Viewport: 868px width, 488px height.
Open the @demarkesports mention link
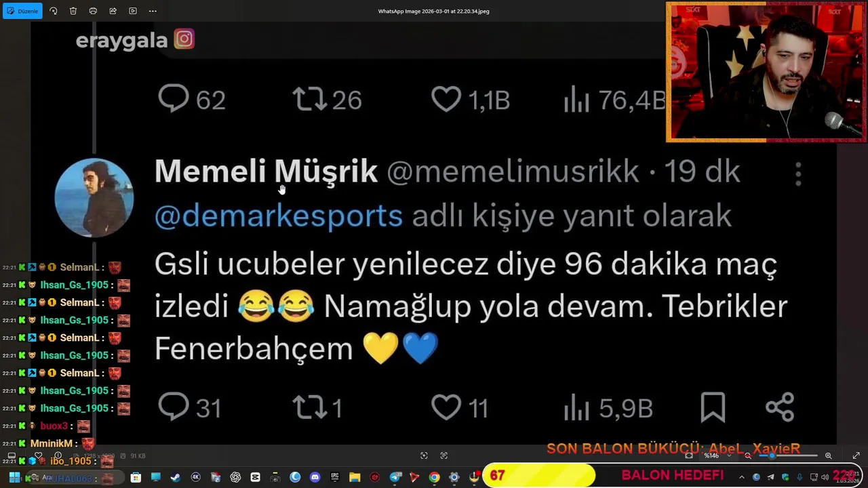(279, 216)
